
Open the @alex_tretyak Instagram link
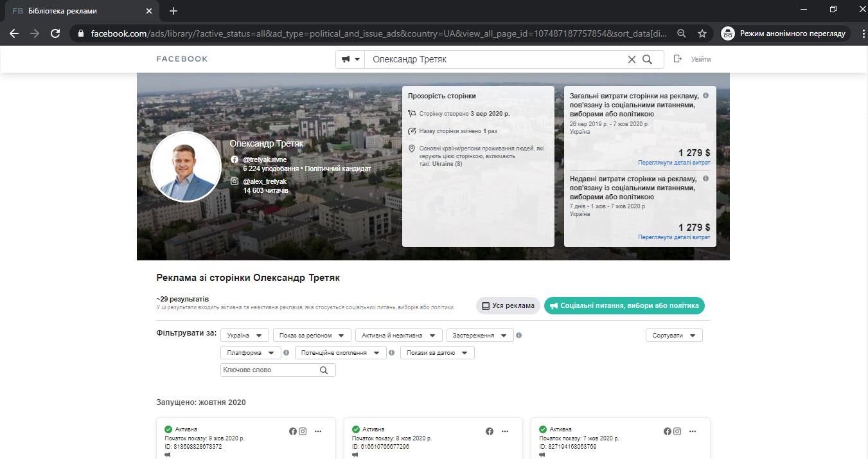tap(265, 182)
